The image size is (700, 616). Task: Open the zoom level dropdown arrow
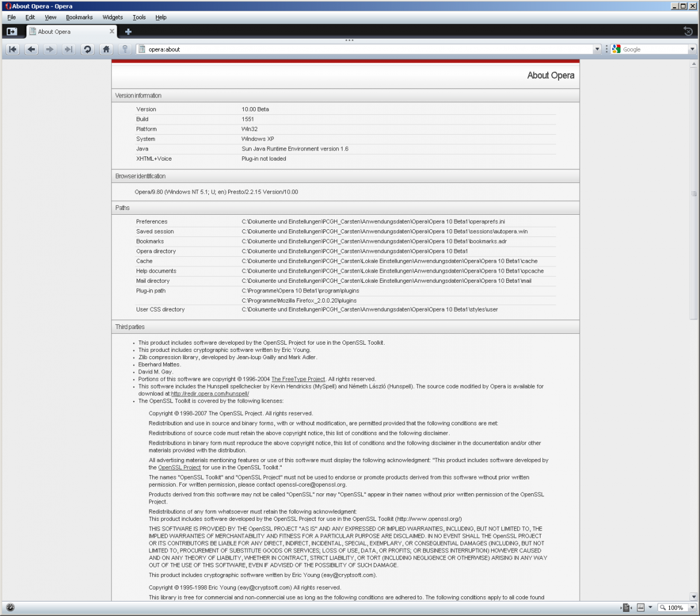point(692,607)
